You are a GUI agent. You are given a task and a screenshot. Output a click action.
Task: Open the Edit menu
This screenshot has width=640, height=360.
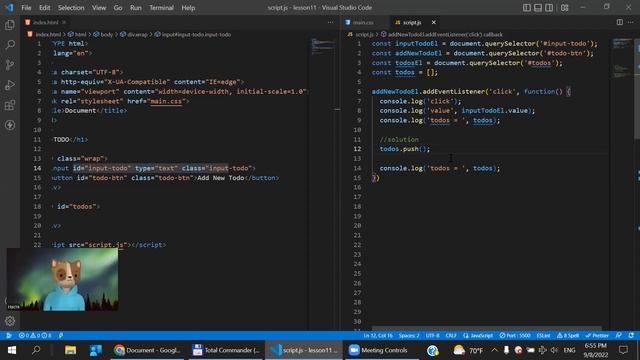(x=44, y=8)
